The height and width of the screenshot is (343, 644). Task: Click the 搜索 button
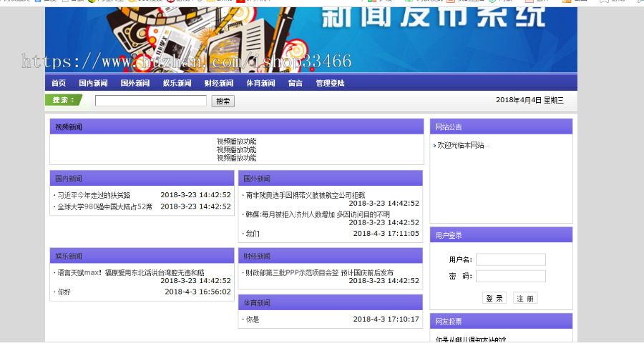click(x=223, y=101)
